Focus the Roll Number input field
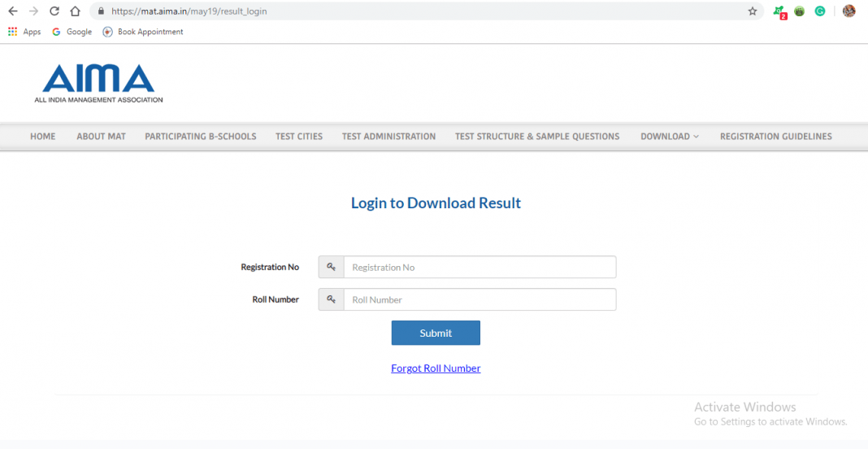868x449 pixels. [480, 299]
